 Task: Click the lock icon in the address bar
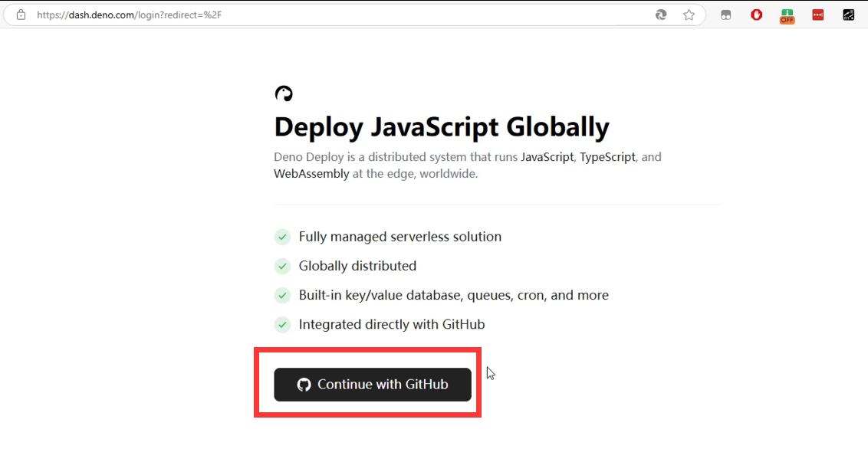[x=21, y=15]
